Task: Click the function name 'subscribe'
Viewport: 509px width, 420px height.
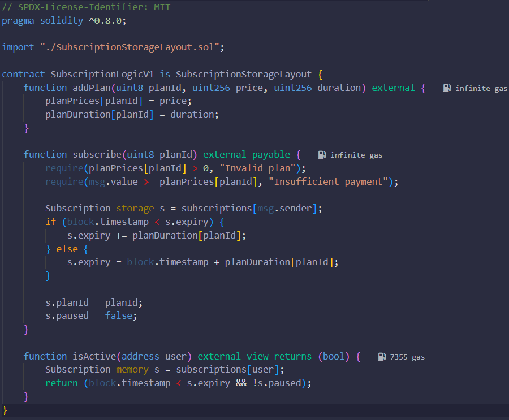Action: [x=97, y=154]
